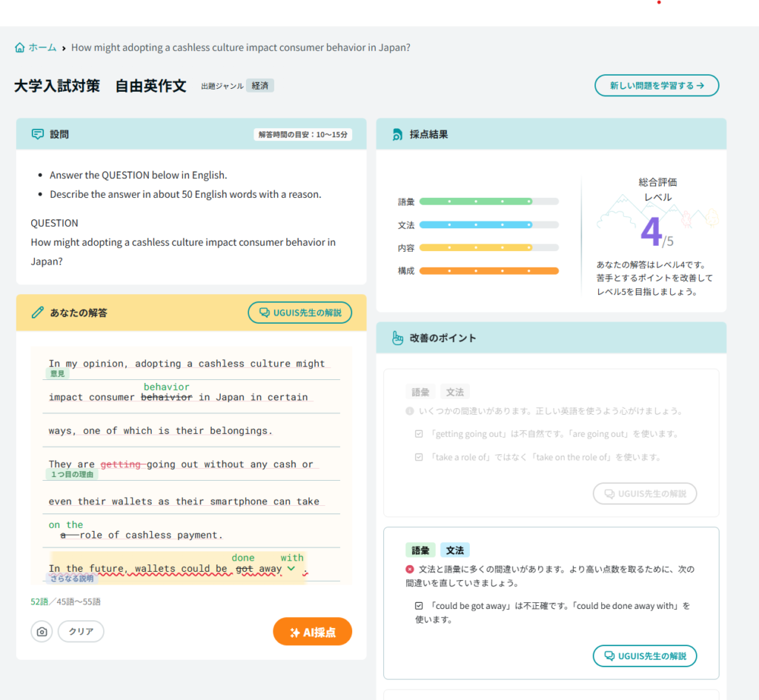Toggle the 'getting going out' correction checkbox
Image resolution: width=759 pixels, height=700 pixels.
click(x=419, y=434)
